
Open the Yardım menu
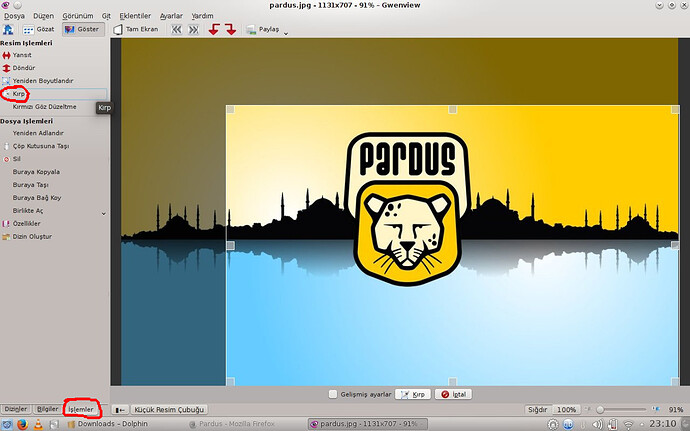point(202,16)
